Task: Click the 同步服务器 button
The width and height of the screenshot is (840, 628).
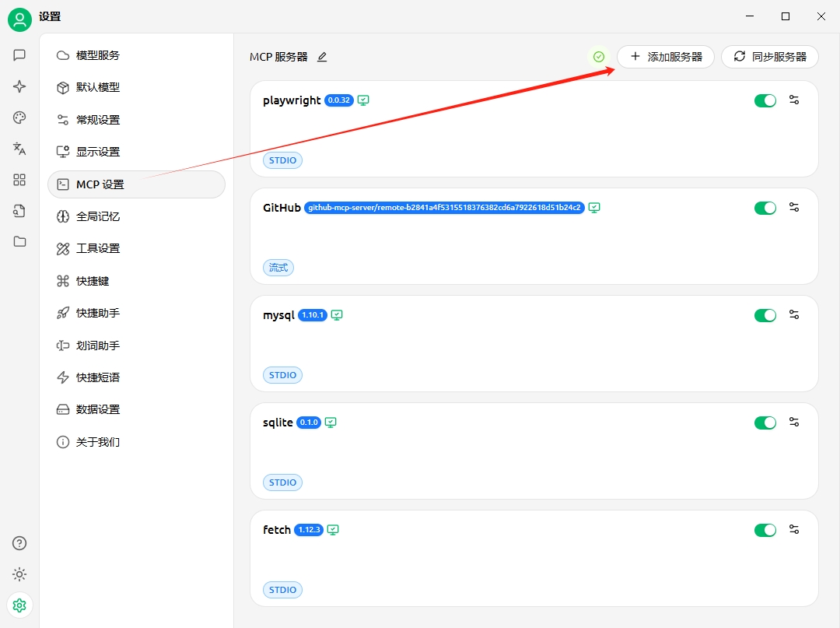Action: 770,57
